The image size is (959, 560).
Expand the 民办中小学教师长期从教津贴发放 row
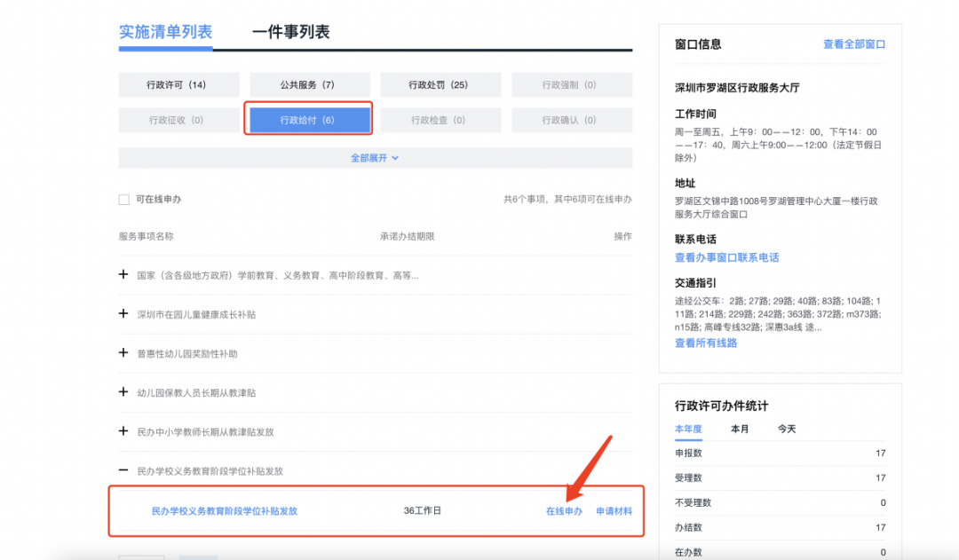(x=123, y=431)
